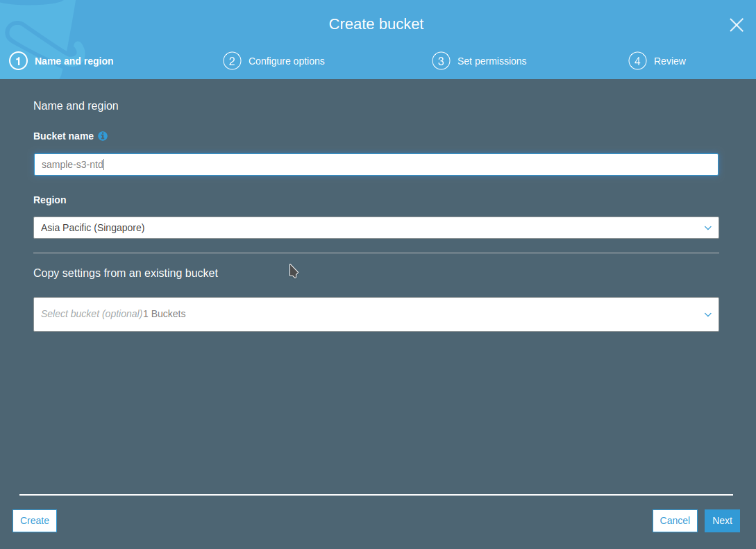Click step 1 circle icon
The image size is (756, 549).
[x=18, y=61]
